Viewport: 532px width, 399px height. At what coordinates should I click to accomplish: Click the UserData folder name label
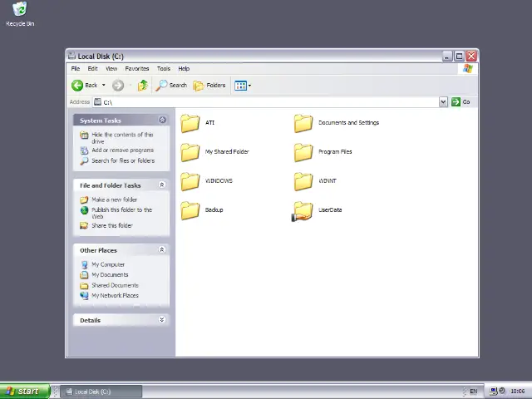330,210
